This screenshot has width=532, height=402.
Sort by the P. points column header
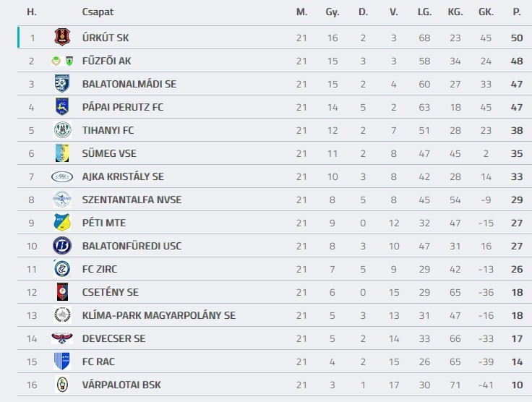pos(516,12)
